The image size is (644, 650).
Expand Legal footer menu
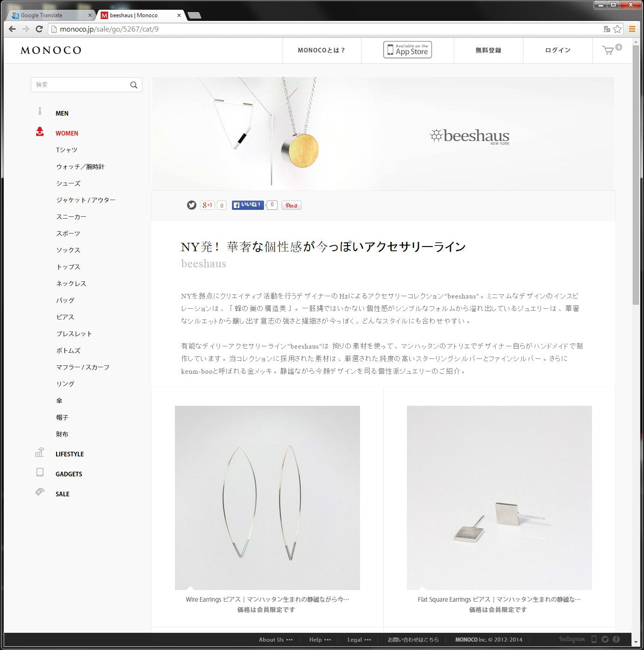point(359,639)
